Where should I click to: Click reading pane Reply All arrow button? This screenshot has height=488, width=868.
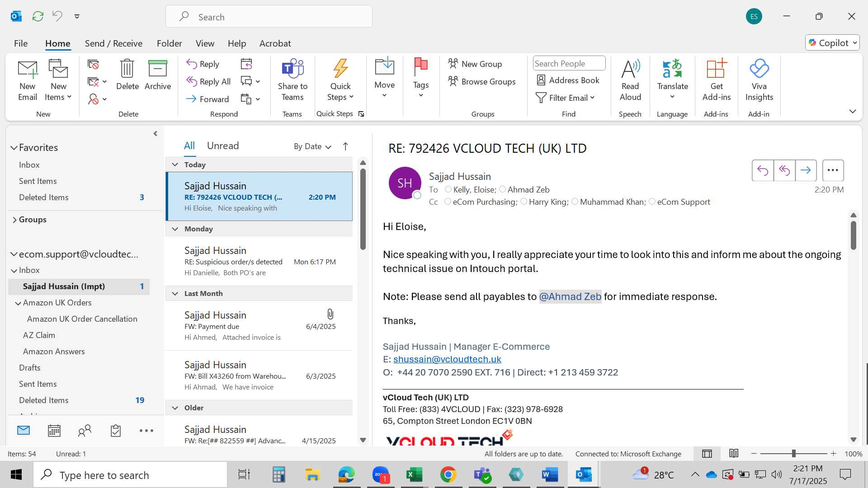[784, 170]
